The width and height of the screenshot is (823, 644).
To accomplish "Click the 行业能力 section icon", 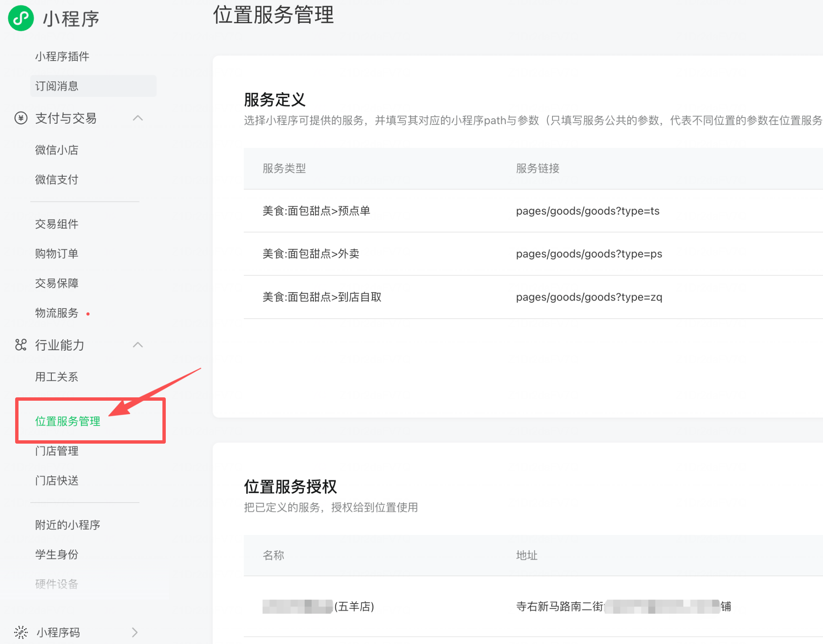I will click(21, 345).
